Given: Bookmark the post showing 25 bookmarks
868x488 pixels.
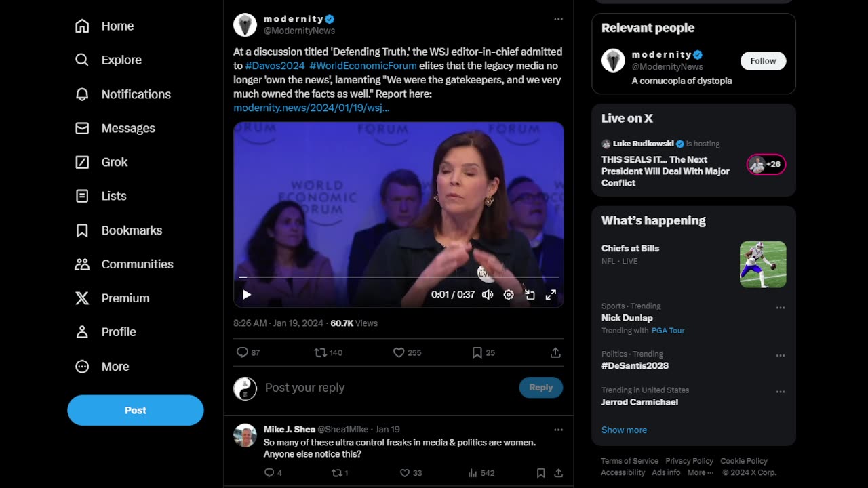Looking at the screenshot, I should (477, 352).
